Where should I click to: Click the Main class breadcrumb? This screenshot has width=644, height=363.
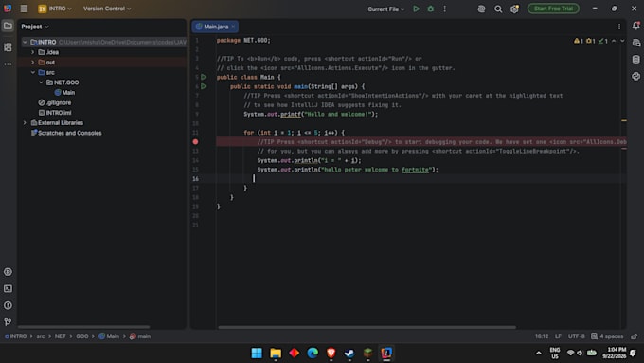tap(109, 336)
